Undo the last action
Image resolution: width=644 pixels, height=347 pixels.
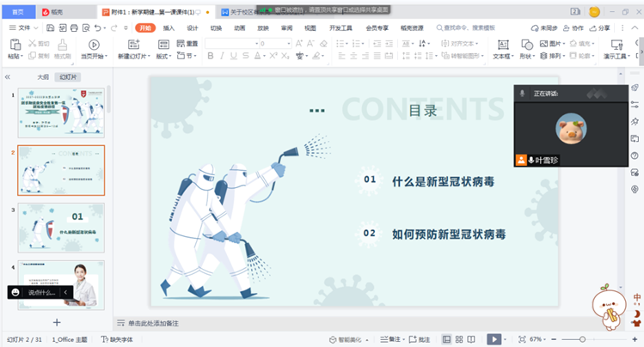[x=97, y=27]
